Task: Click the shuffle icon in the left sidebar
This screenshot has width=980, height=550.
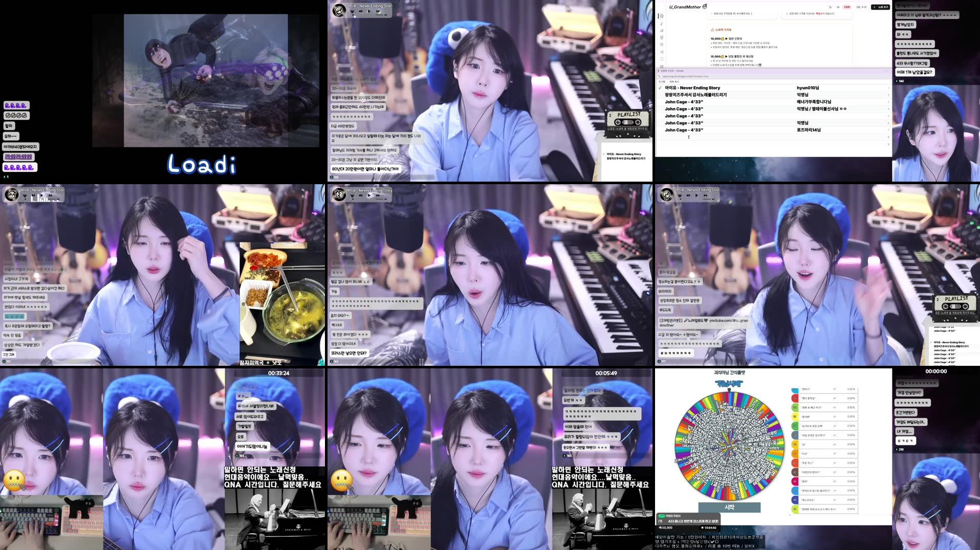Action: tap(661, 52)
